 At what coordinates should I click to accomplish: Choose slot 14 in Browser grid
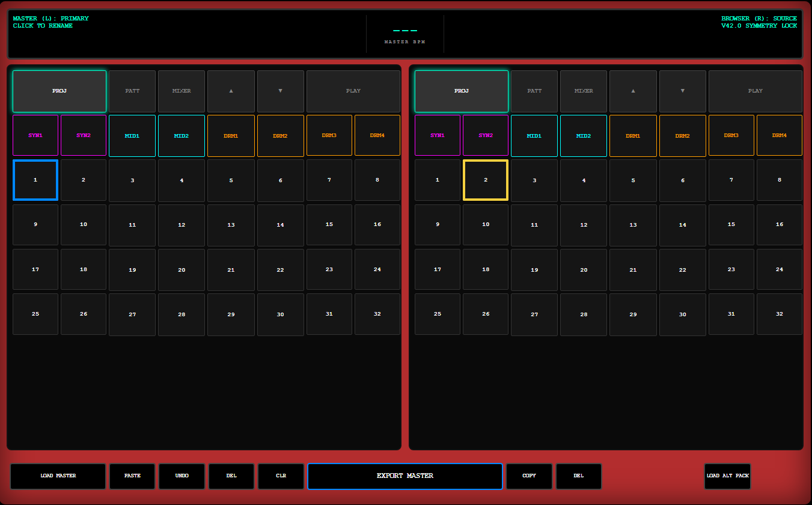[x=683, y=225]
